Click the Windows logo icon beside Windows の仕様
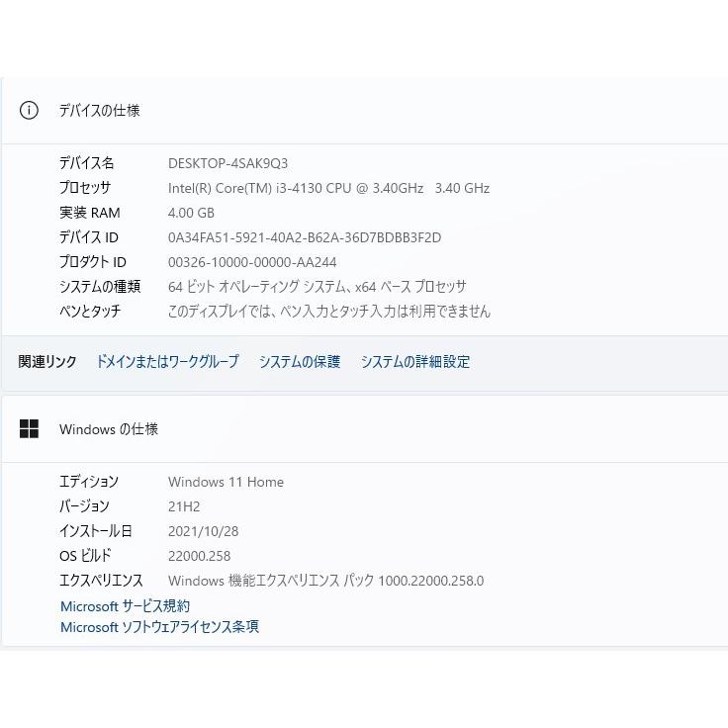The image size is (728, 728). [29, 429]
